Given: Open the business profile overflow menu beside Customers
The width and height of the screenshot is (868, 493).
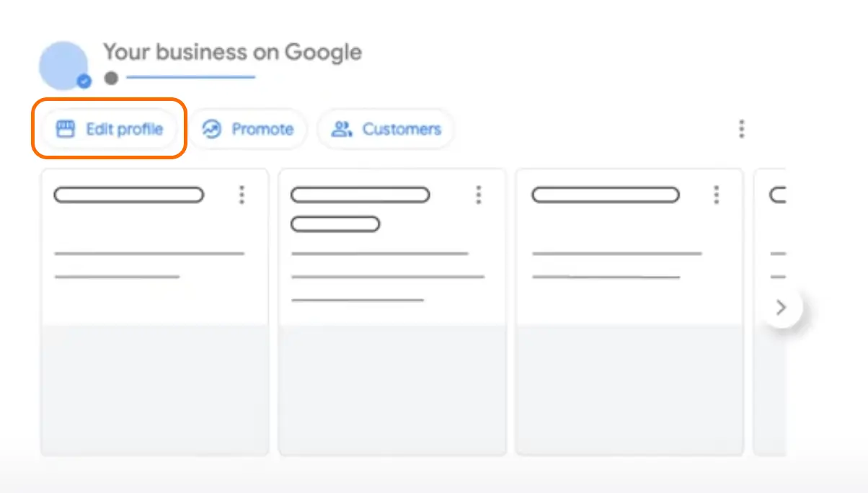Looking at the screenshot, I should [741, 130].
